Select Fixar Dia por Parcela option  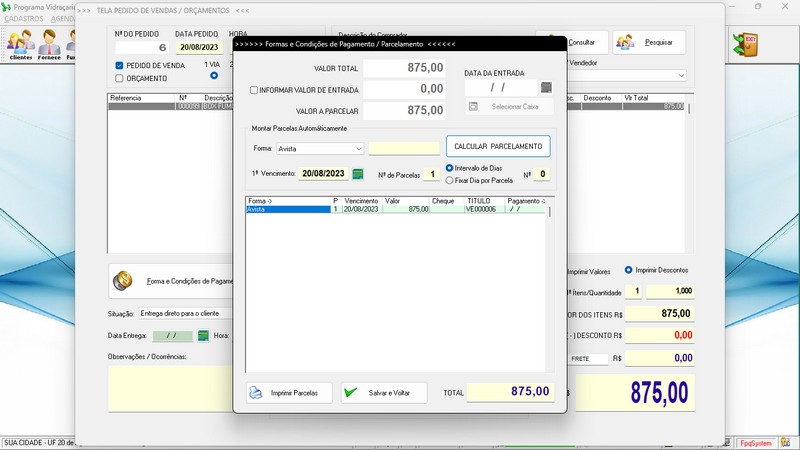click(x=449, y=181)
